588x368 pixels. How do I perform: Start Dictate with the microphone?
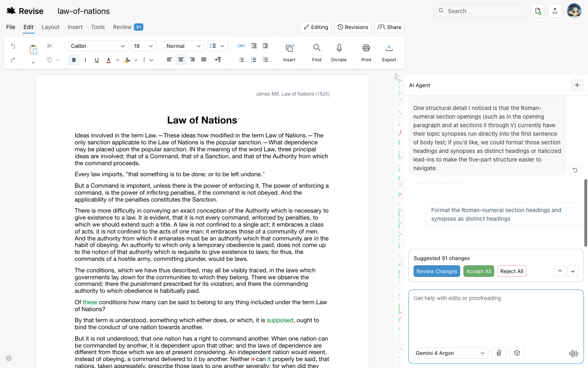pos(339,53)
